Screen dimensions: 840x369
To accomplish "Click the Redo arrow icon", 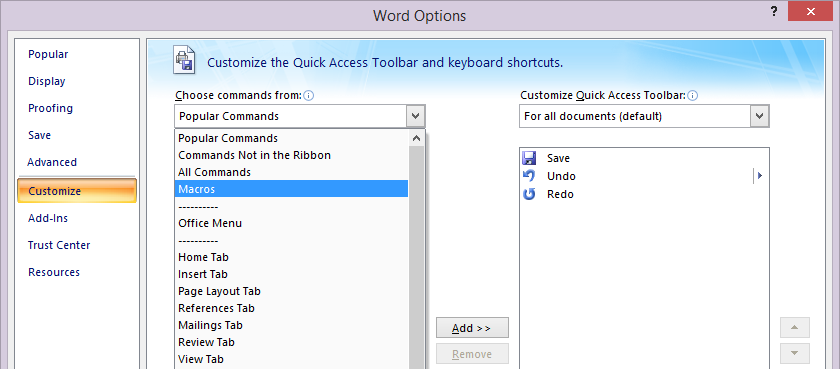I will pos(529,194).
